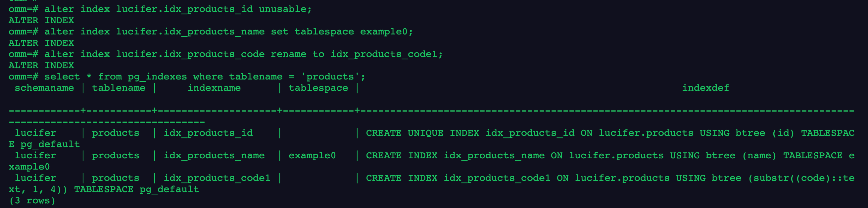The width and height of the screenshot is (868, 208).
Task: Click the 'tablename' column header
Action: (x=119, y=88)
